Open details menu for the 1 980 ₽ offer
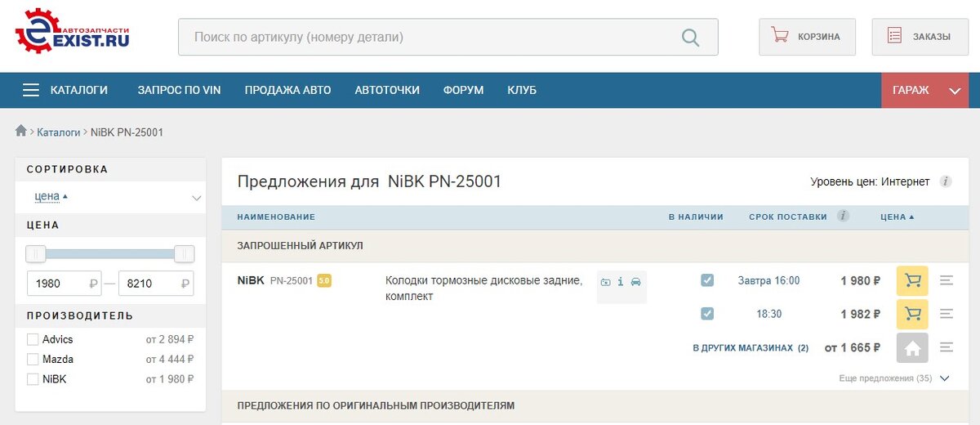Image resolution: width=980 pixels, height=425 pixels. click(x=947, y=280)
